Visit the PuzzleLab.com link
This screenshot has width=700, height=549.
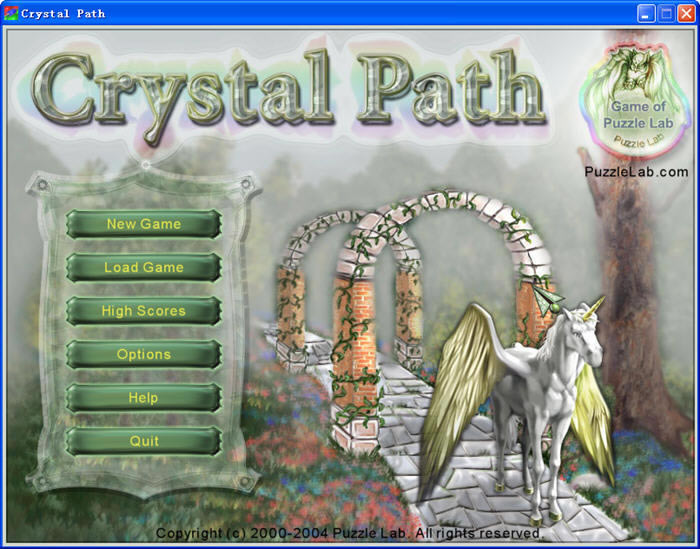[636, 172]
